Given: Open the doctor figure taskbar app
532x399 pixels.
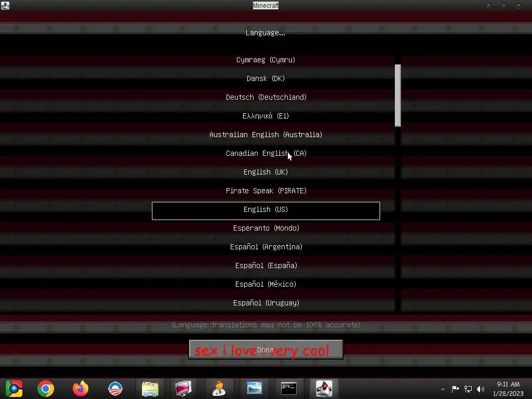Looking at the screenshot, I should (219, 389).
